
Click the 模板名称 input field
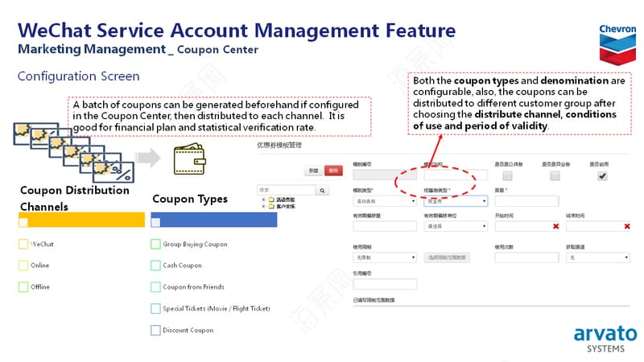click(x=456, y=175)
